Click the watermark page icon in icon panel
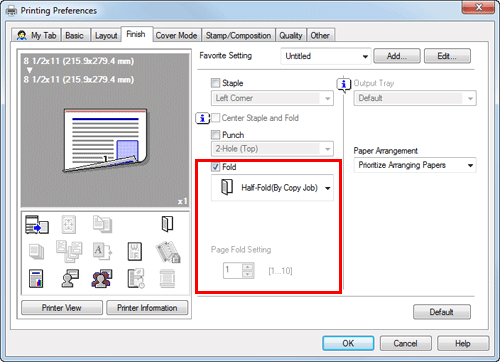The width and height of the screenshot is (500, 362). coord(135,251)
